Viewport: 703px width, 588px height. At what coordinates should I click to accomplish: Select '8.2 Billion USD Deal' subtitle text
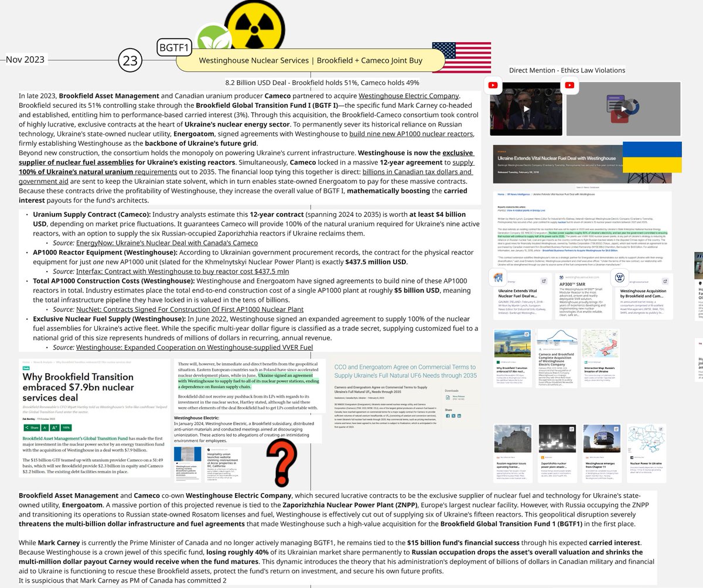click(x=322, y=83)
